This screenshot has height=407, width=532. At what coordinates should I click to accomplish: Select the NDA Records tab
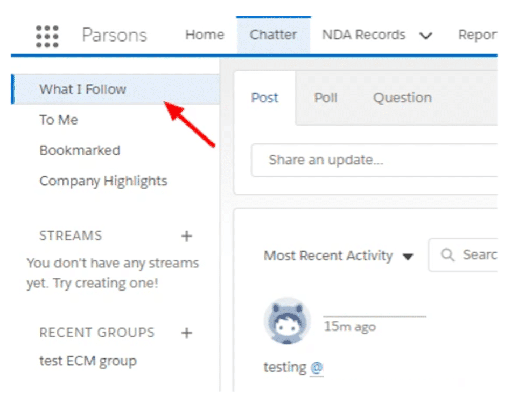[363, 35]
